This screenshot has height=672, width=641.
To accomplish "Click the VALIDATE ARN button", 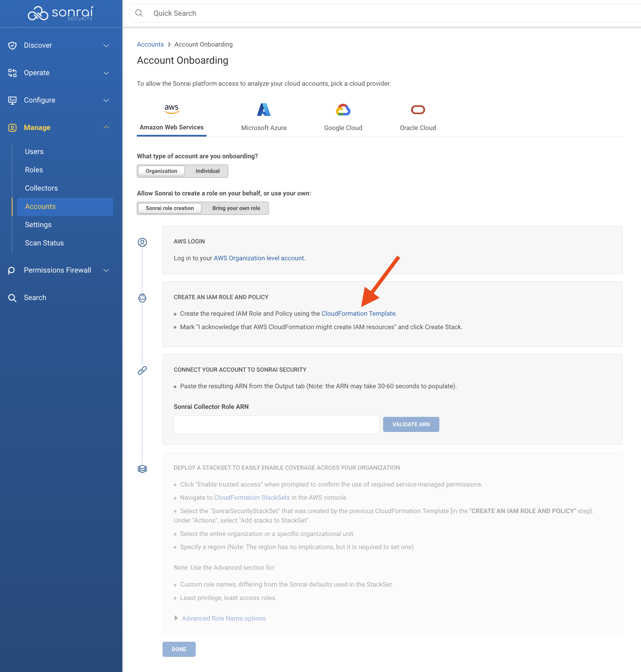I will pyautogui.click(x=411, y=424).
